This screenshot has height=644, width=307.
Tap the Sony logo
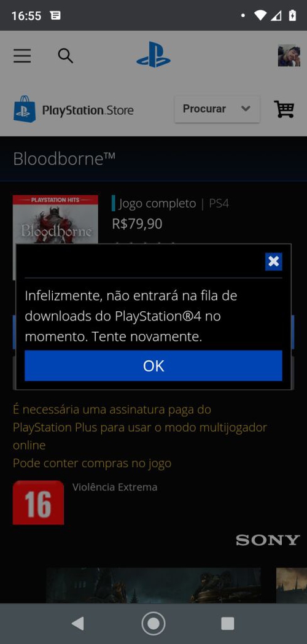click(x=268, y=540)
